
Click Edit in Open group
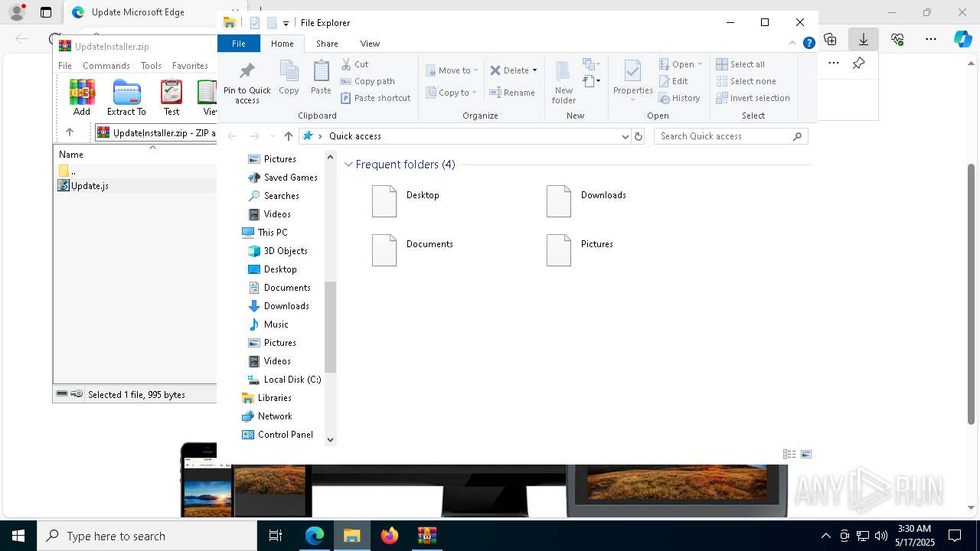pos(673,81)
